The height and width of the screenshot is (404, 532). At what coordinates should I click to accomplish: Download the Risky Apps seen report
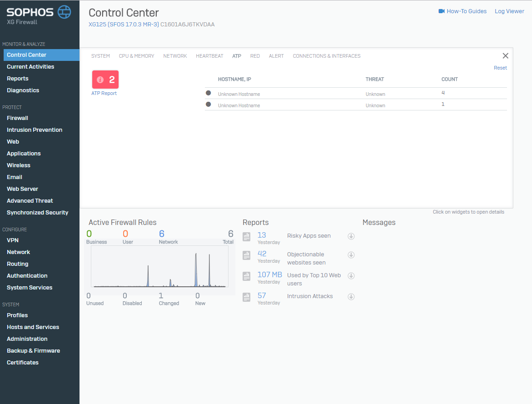pyautogui.click(x=351, y=236)
